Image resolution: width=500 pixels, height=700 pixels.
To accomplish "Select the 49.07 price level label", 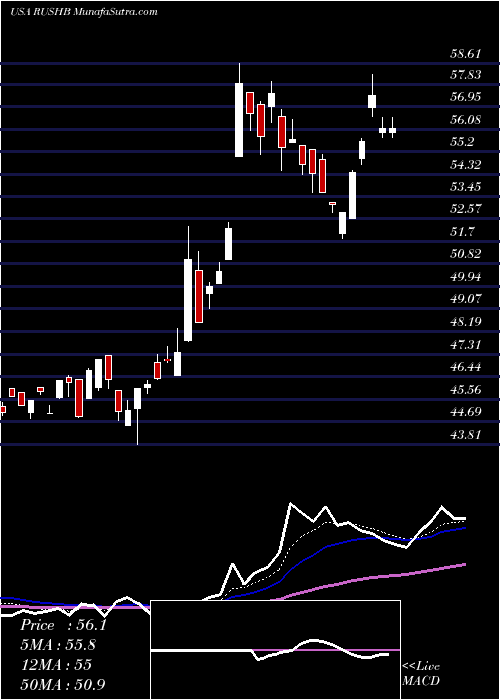I will 466,298.
